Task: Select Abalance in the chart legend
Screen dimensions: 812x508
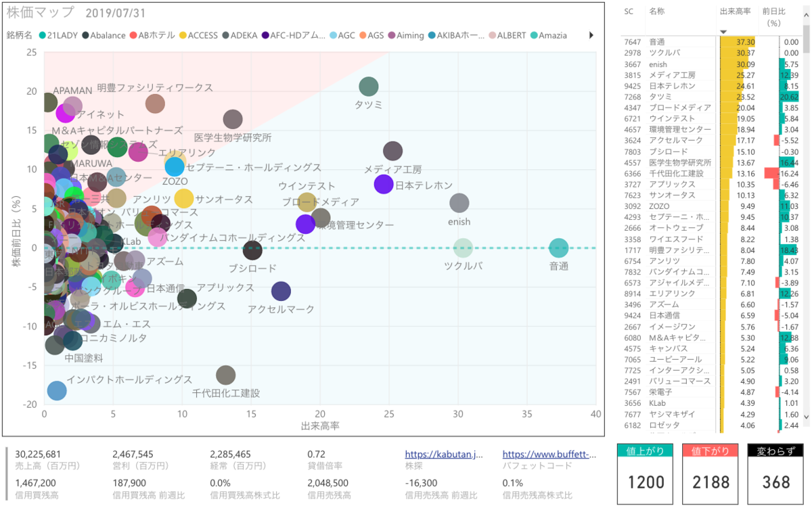Action: [x=103, y=35]
